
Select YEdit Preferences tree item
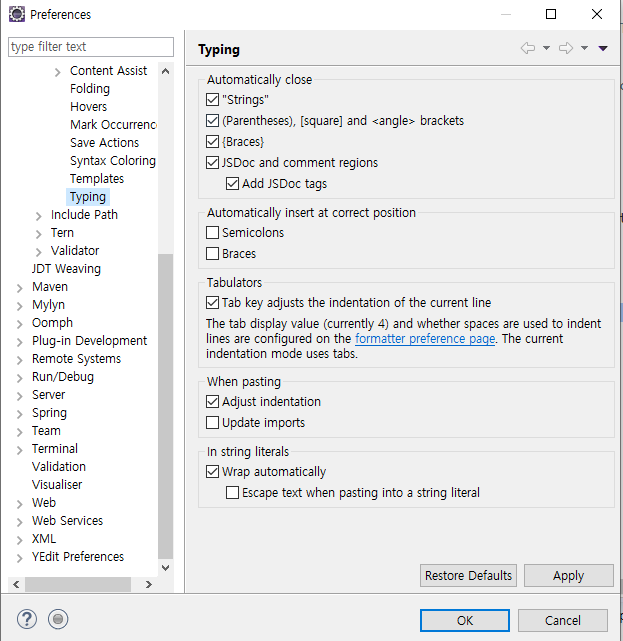(x=78, y=556)
